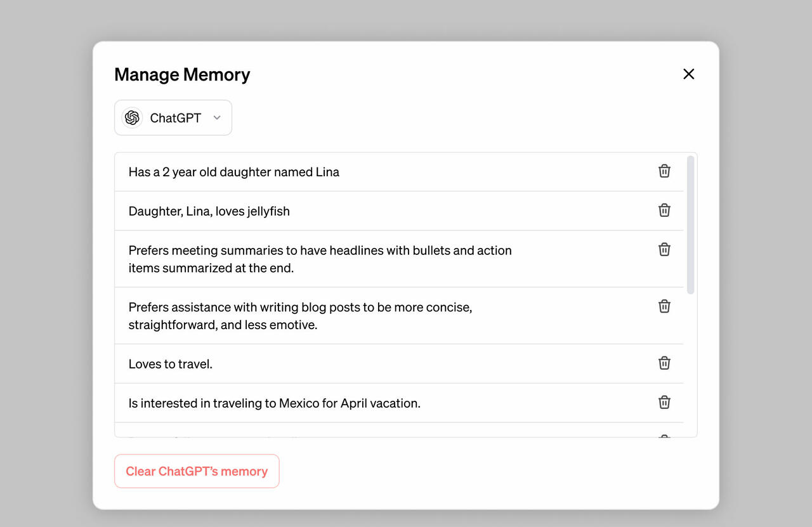812x527 pixels.
Task: Select the "Loves to travel." row
Action: tap(399, 364)
